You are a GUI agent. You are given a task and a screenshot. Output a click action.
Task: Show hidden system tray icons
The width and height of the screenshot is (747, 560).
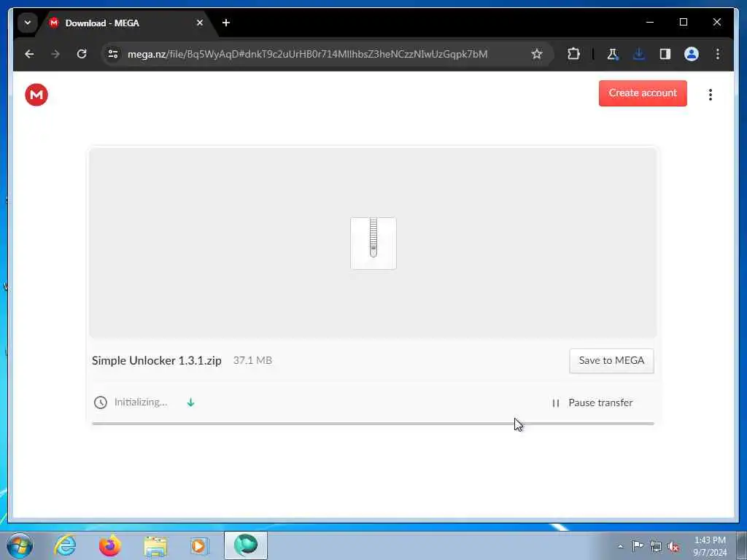[620, 546]
